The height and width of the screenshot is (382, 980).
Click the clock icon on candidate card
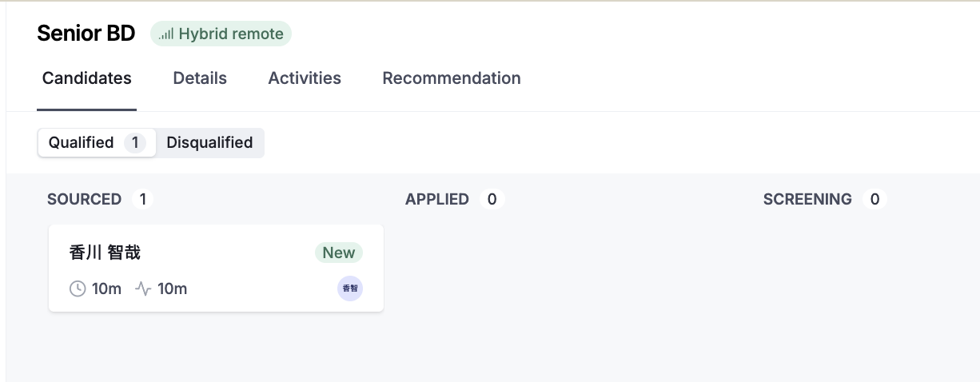pos(78,288)
